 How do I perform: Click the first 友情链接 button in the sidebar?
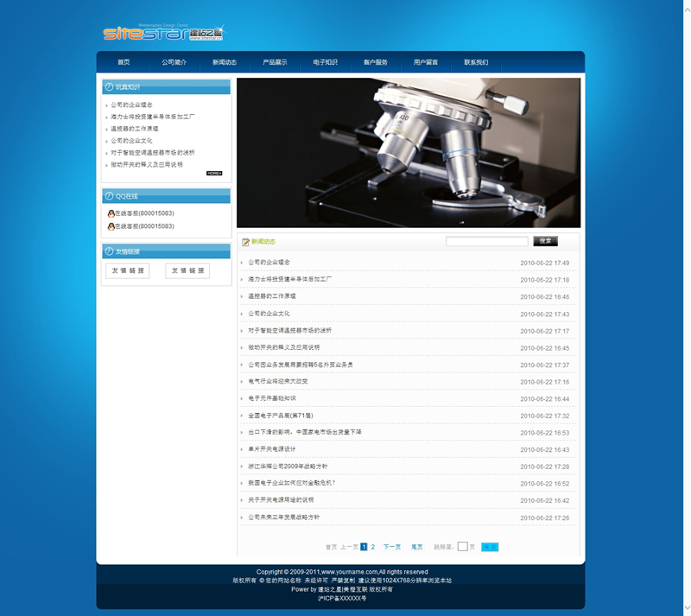coord(127,270)
